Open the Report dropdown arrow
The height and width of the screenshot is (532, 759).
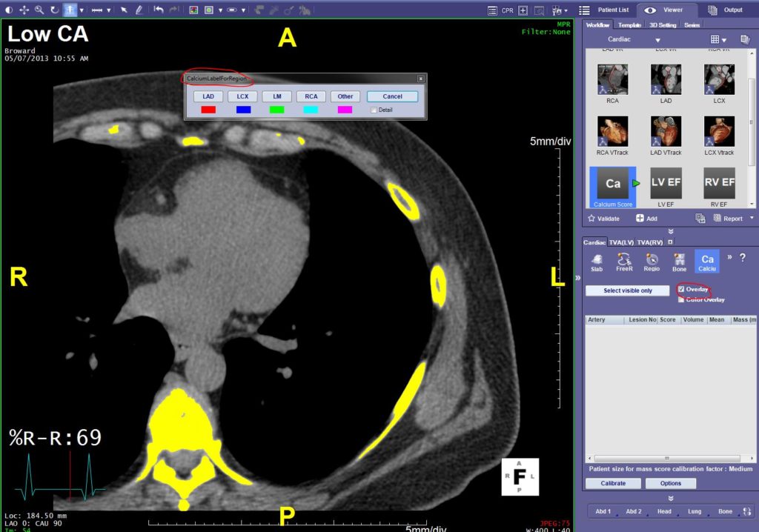(752, 219)
